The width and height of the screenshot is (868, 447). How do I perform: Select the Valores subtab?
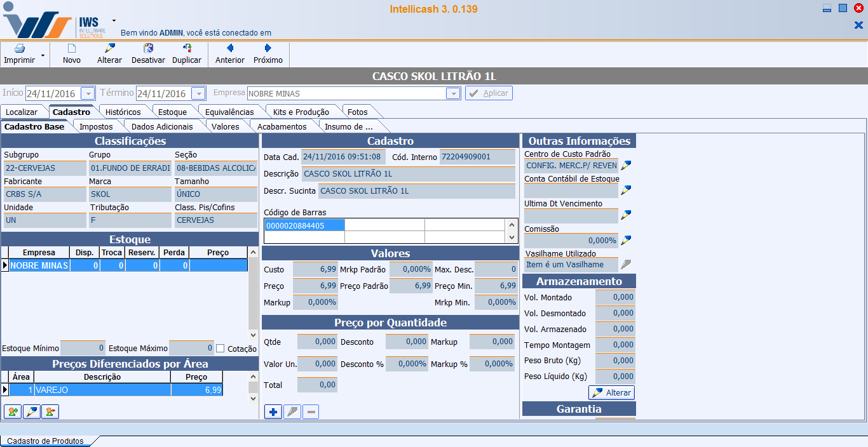point(226,126)
